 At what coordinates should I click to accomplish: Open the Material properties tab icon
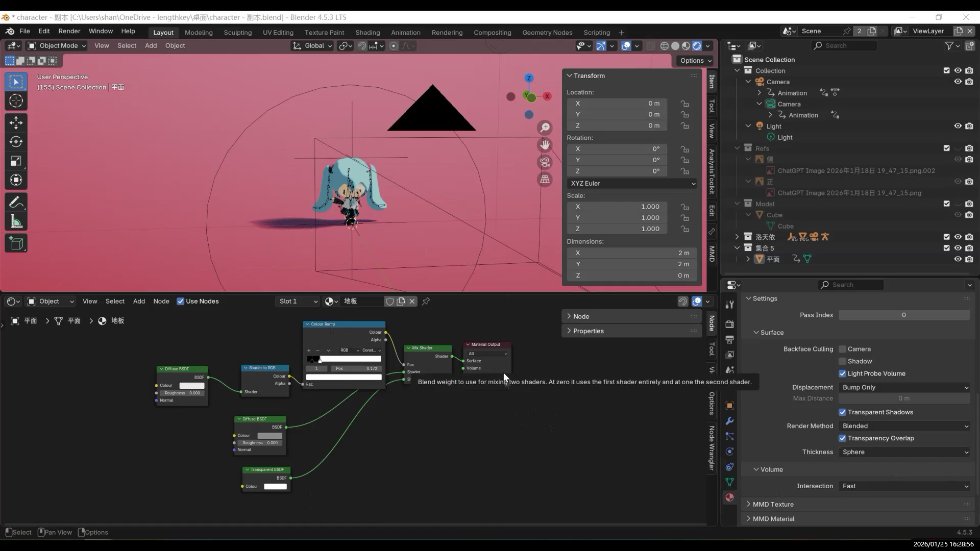pyautogui.click(x=729, y=497)
